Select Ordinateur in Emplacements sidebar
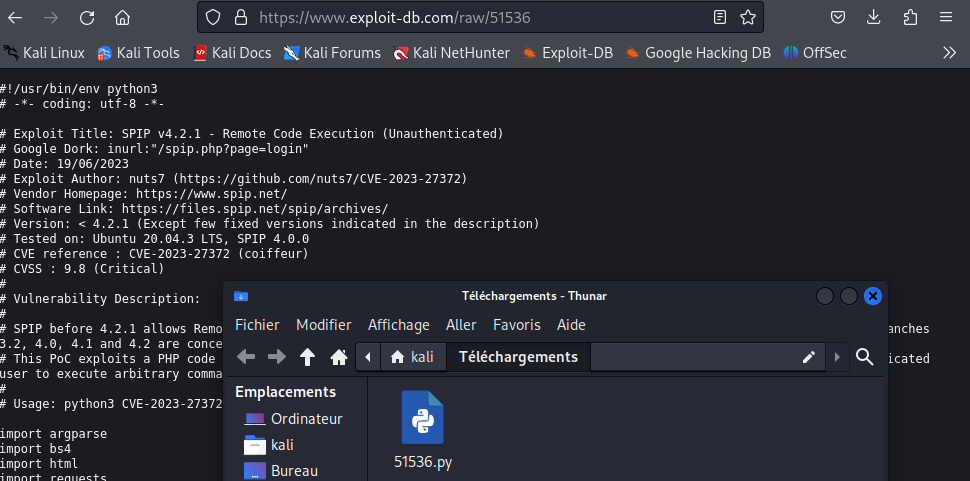This screenshot has width=970, height=481. pos(294,419)
